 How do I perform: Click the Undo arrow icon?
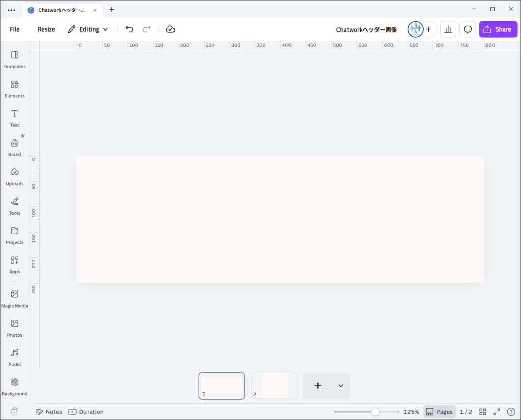129,29
